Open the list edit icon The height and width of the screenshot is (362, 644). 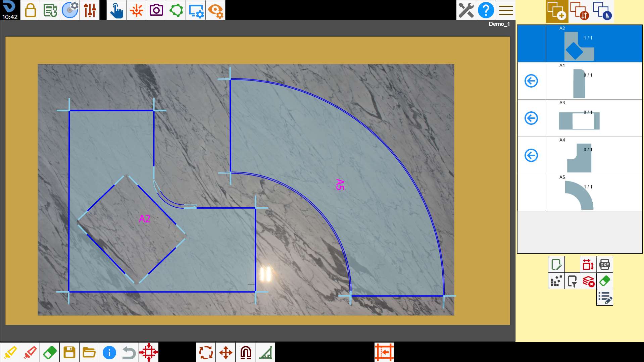click(605, 298)
